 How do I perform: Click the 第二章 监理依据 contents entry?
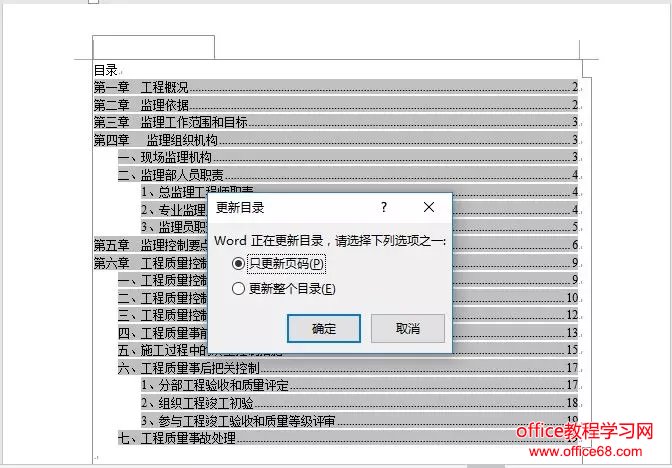tap(336, 105)
